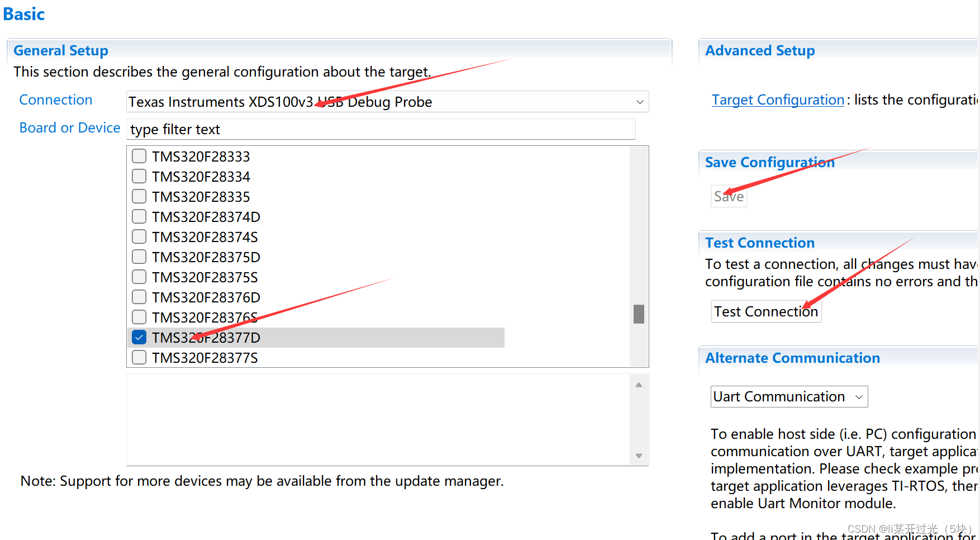Click the Basic page title
980x540 pixels.
click(x=24, y=14)
